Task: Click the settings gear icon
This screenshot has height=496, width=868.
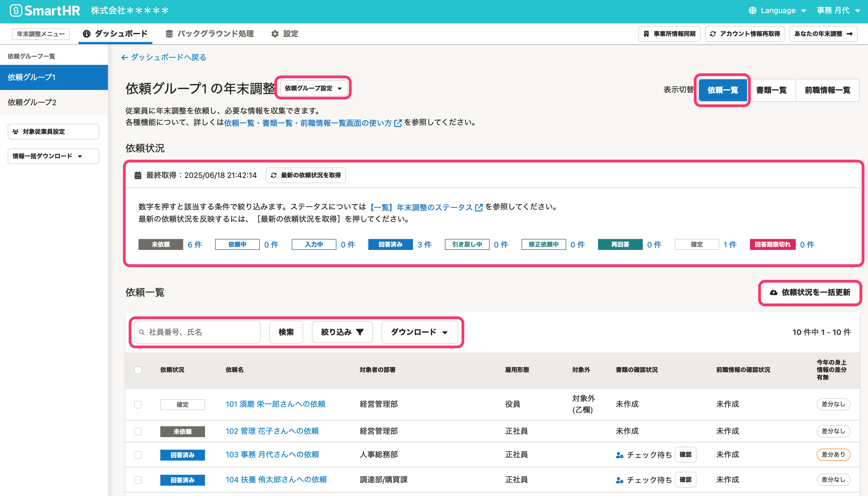Action: click(275, 34)
